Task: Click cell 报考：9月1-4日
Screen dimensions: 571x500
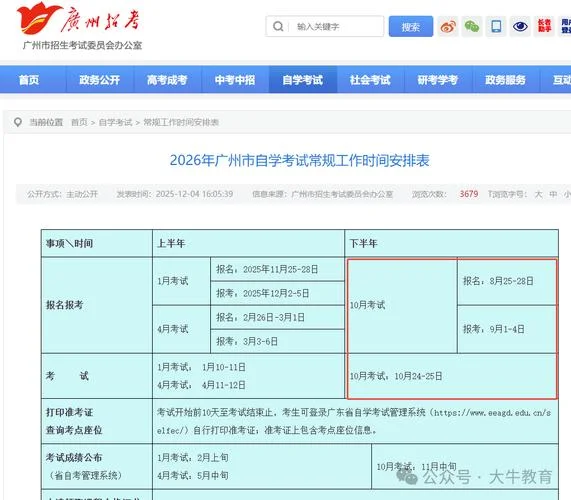Action: click(x=507, y=329)
